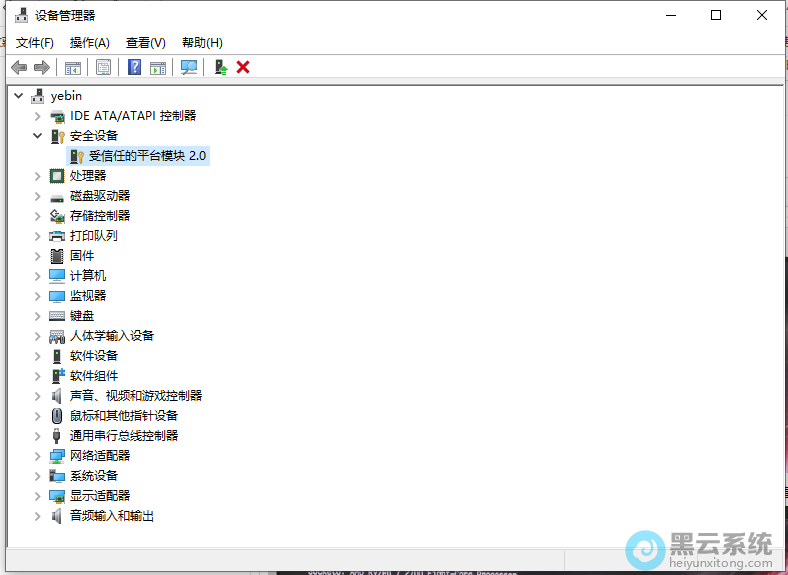
Task: Open the 查看(V) menu
Action: (x=145, y=42)
